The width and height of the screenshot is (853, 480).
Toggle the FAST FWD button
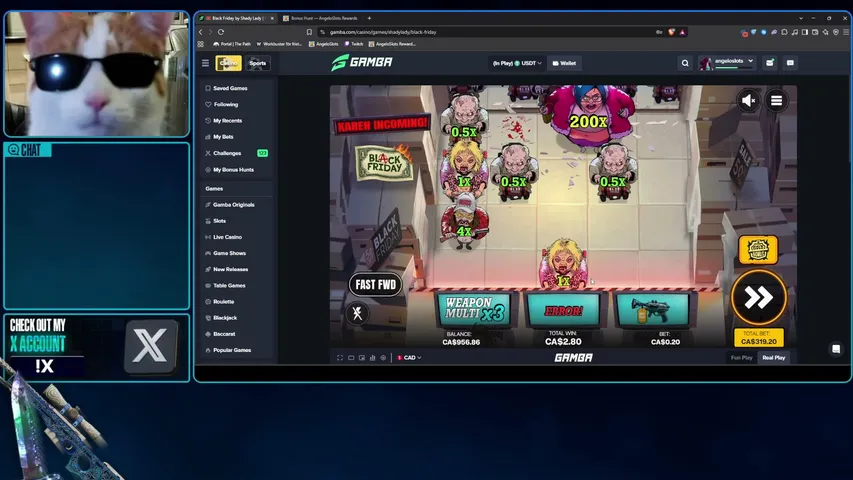375,285
